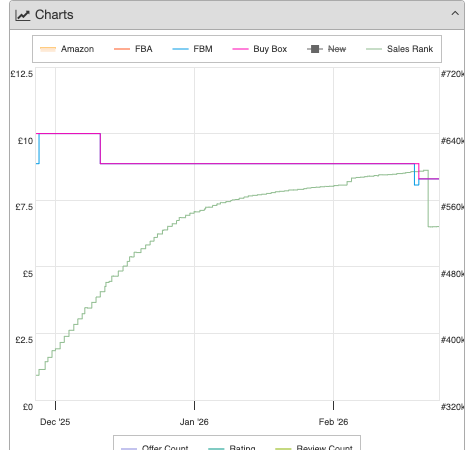Click the £10 price axis label
The image size is (474, 450).
pos(25,141)
